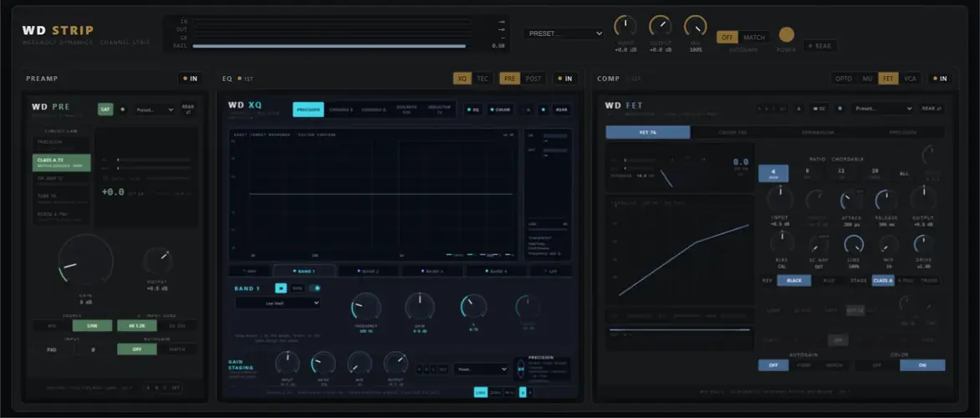This screenshot has width=980, height=418.
Task: Toggle the round POWER button
Action: click(786, 34)
